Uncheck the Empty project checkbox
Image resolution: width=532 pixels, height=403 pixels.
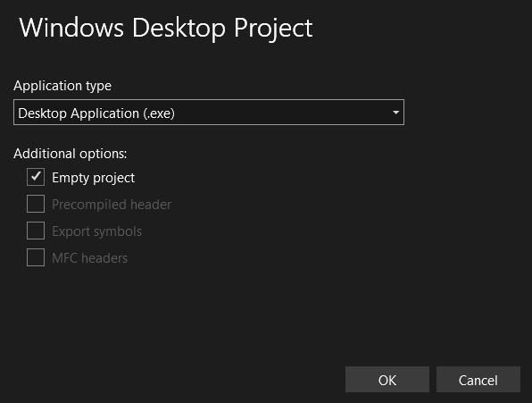[x=36, y=177]
